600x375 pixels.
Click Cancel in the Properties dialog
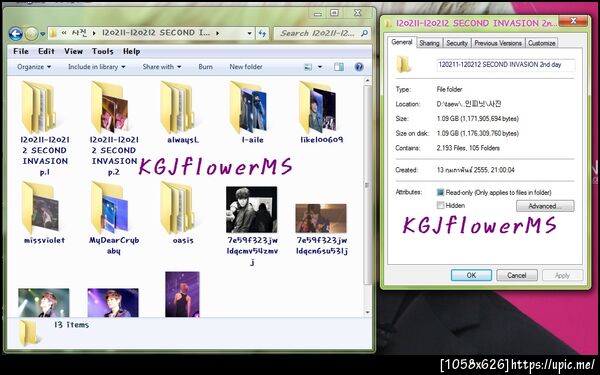coord(517,275)
